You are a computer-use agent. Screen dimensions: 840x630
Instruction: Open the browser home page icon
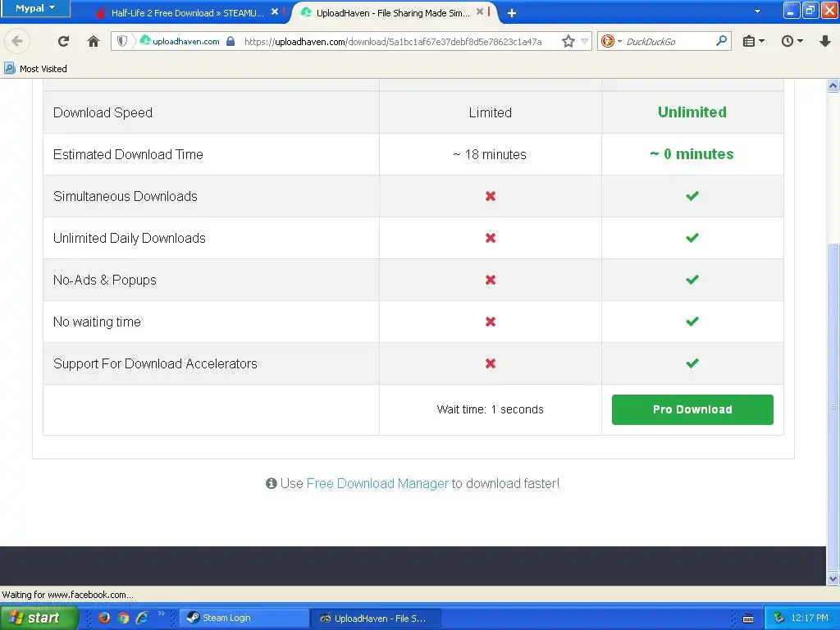94,41
